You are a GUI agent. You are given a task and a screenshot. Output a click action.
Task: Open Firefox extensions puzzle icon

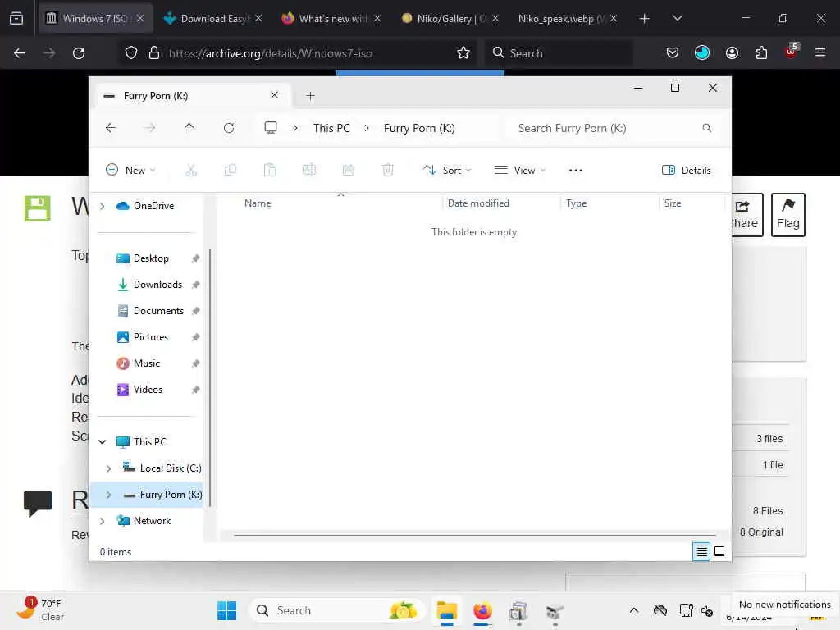tap(761, 53)
